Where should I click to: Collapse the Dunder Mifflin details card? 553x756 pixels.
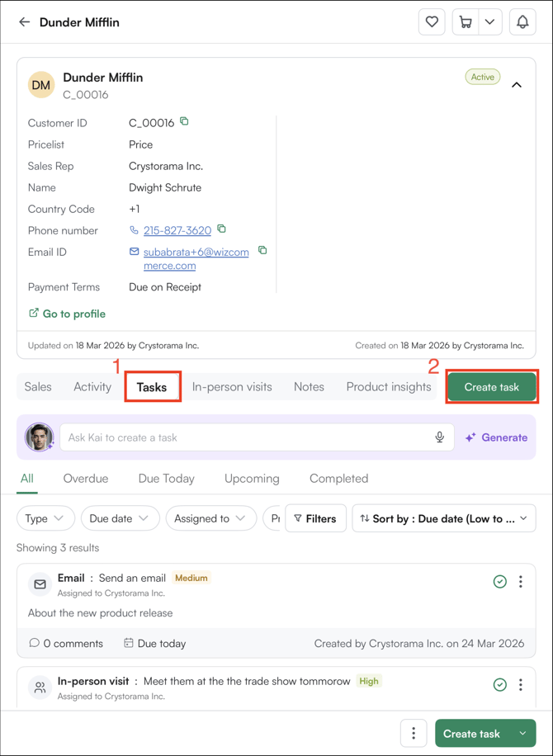(x=517, y=85)
